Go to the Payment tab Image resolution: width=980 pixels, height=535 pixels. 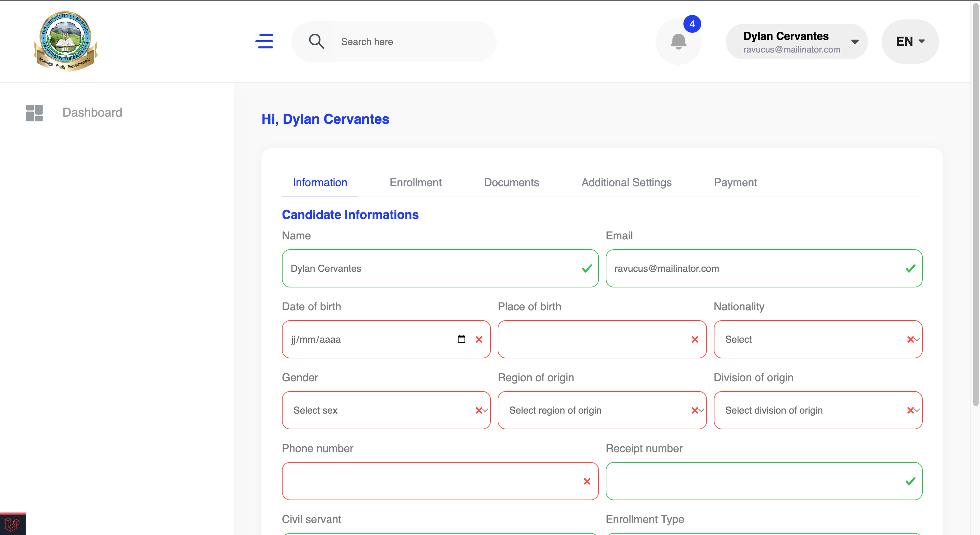click(x=735, y=183)
